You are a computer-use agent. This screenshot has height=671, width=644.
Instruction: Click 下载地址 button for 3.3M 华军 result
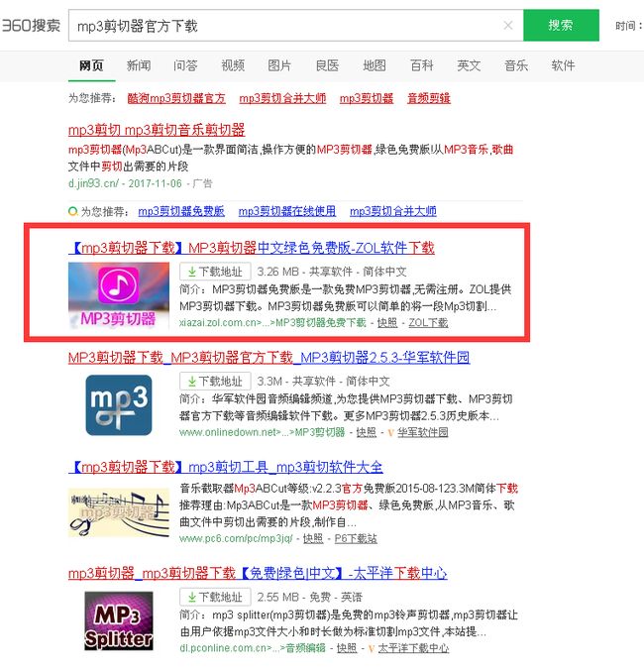point(215,381)
